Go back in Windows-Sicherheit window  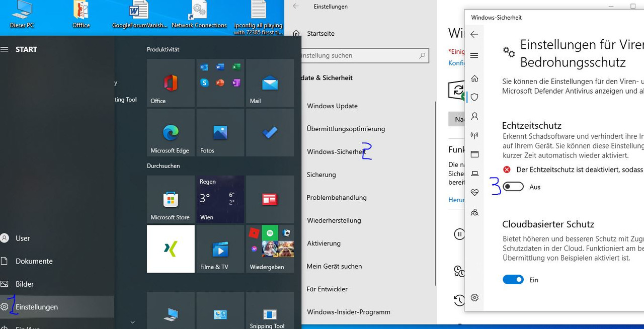[474, 34]
